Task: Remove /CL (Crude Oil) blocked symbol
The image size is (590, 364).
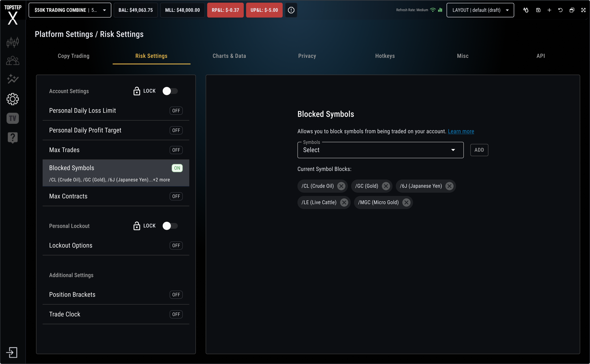Action: tap(341, 186)
